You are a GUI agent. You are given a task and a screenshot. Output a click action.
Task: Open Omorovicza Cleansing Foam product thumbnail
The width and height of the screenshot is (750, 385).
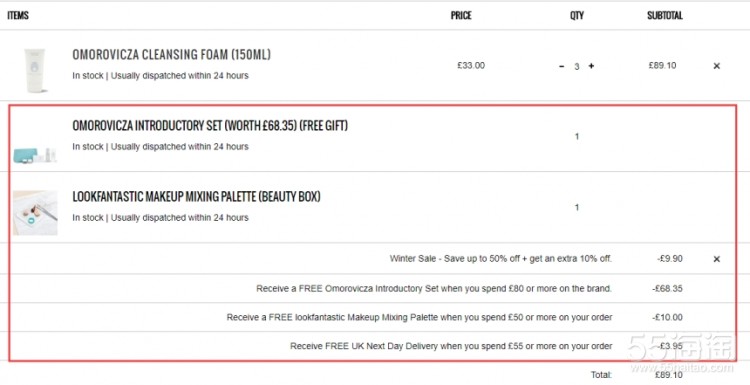[35, 70]
